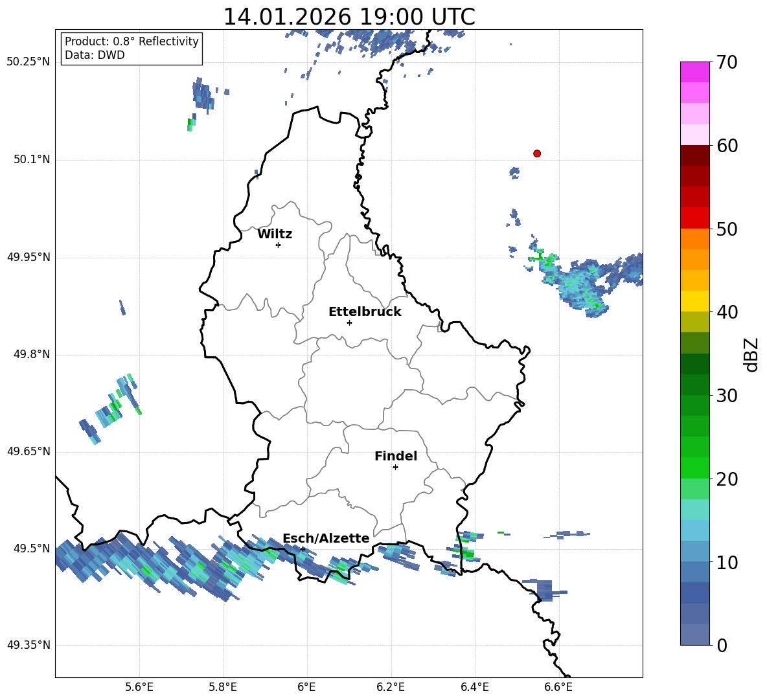Pick the magenta swatch at colorbar top
This screenshot has height=700, width=767.
tap(694, 73)
